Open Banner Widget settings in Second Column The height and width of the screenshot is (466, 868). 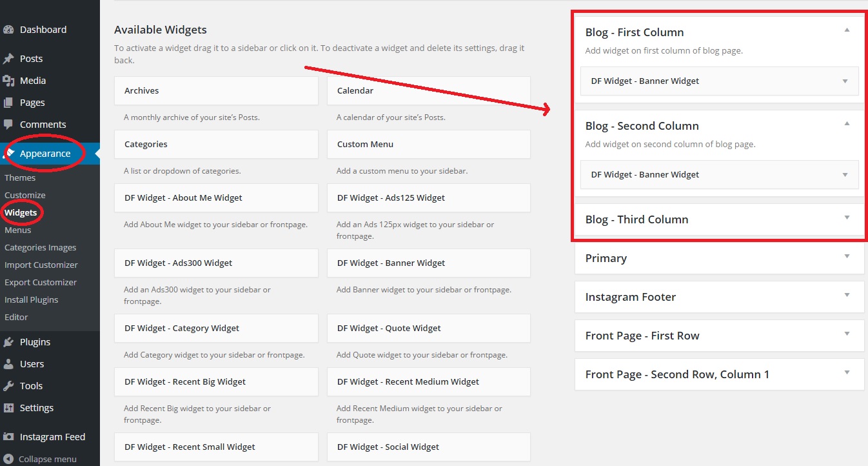[845, 175]
